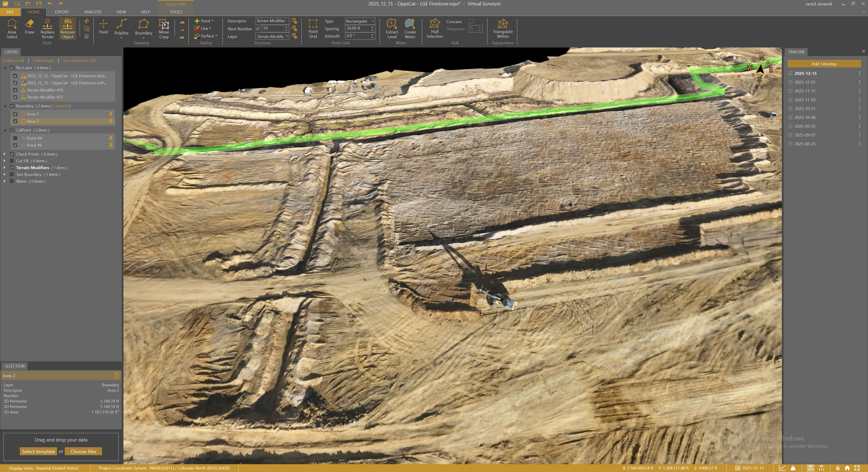Select the 2025-12-01 timeline entry
The height and width of the screenshot is (472, 868).
click(805, 82)
